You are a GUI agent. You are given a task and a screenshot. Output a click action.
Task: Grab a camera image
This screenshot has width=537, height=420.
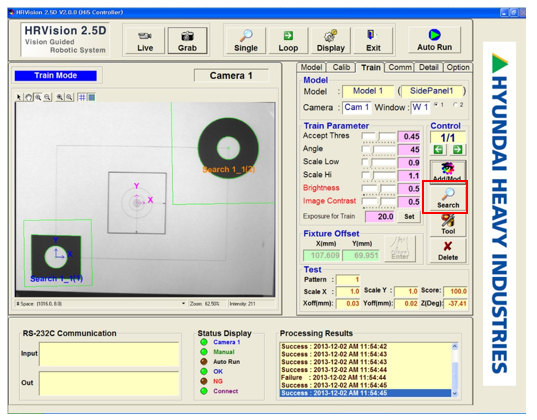(187, 41)
